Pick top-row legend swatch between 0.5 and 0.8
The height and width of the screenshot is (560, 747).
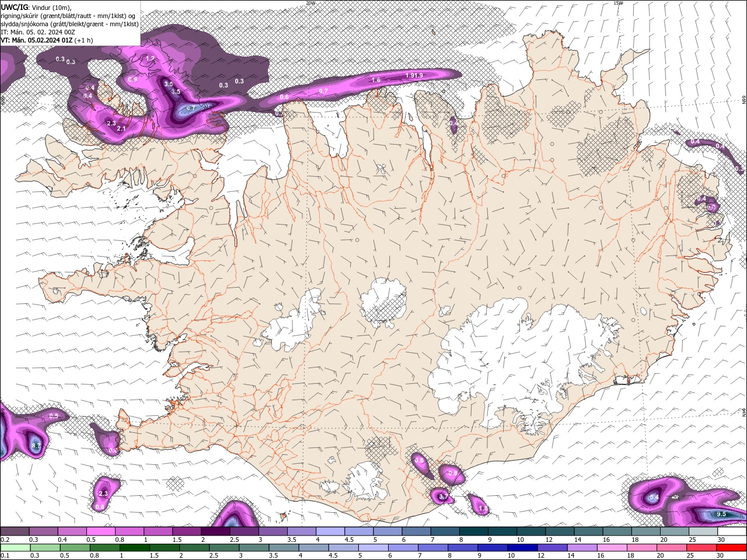pyautogui.click(x=100, y=531)
